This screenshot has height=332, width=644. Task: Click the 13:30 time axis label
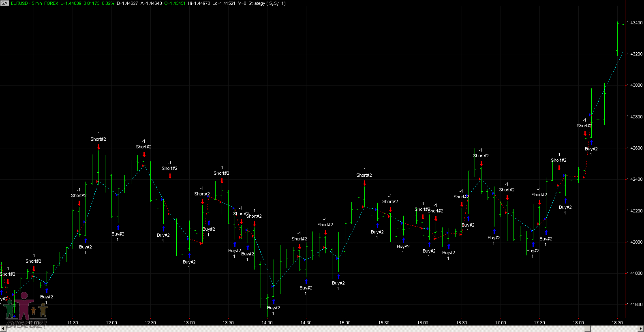click(x=228, y=323)
